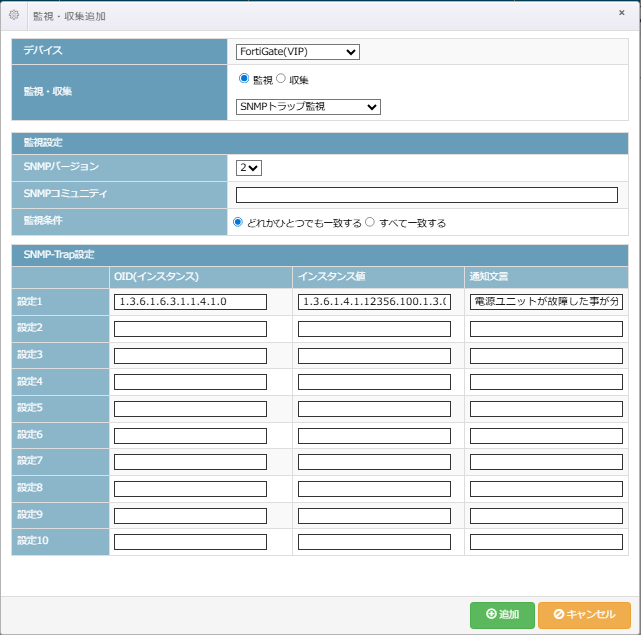Close the 監視・収集追加 dialog with X
Image resolution: width=641 pixels, height=635 pixels.
tap(622, 14)
